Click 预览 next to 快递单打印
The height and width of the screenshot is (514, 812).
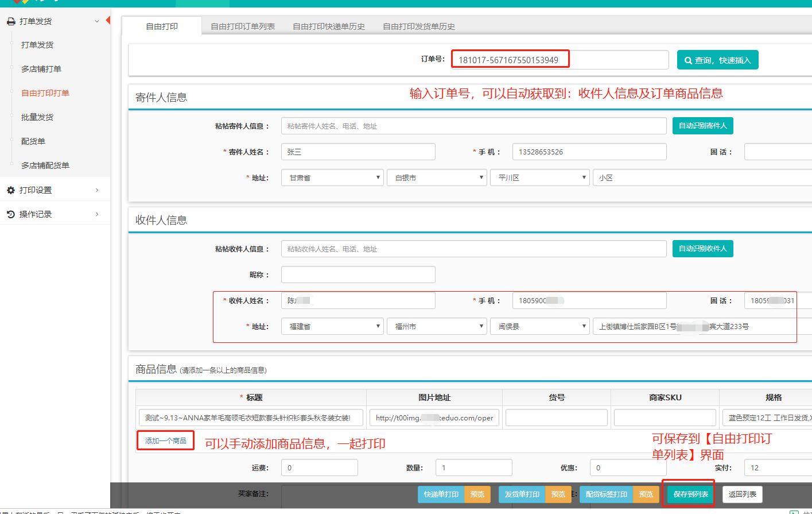click(x=477, y=494)
